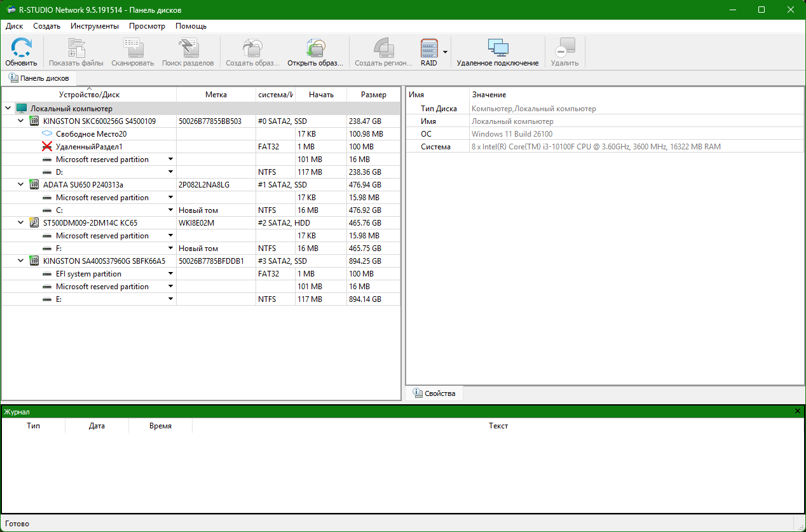Close the Журнал log panel
Image resolution: width=806 pixels, height=532 pixels.
coord(798,411)
